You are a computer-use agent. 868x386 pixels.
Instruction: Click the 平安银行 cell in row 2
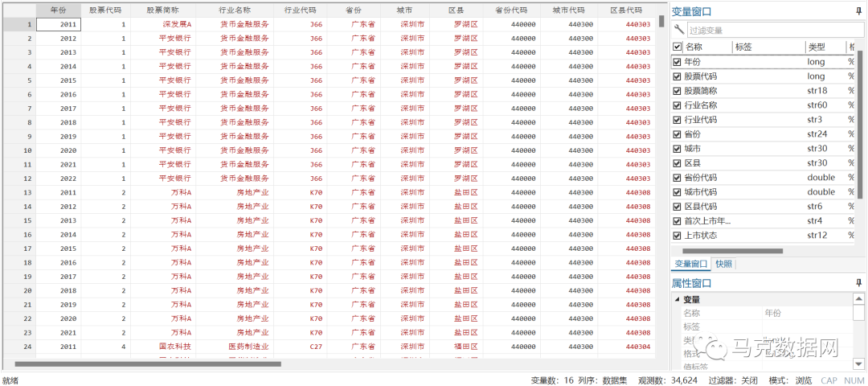(x=163, y=39)
